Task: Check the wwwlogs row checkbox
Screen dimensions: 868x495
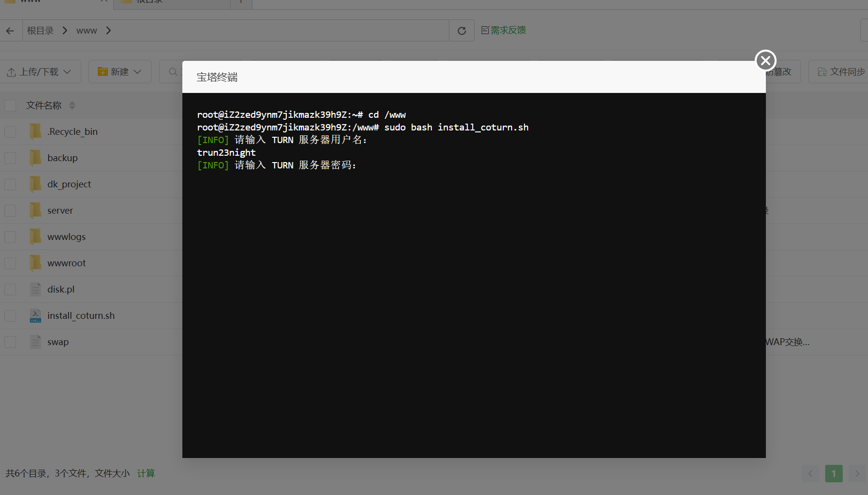Action: tap(10, 237)
